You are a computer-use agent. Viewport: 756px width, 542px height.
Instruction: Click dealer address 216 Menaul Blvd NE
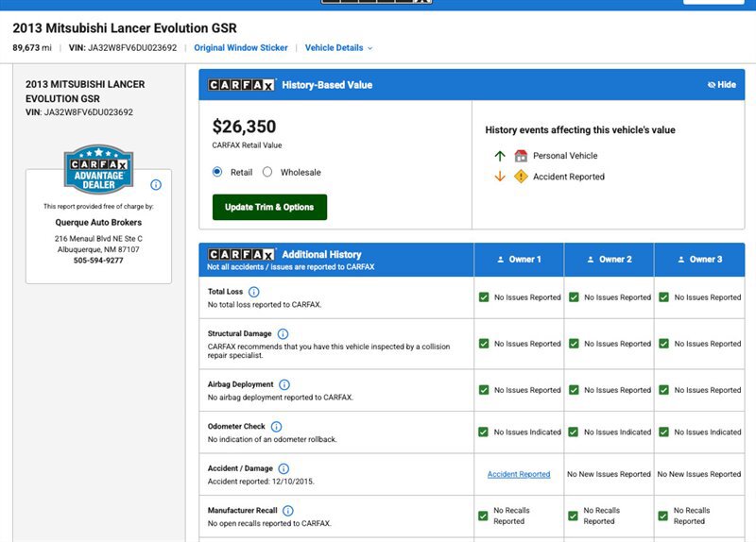tap(98, 239)
